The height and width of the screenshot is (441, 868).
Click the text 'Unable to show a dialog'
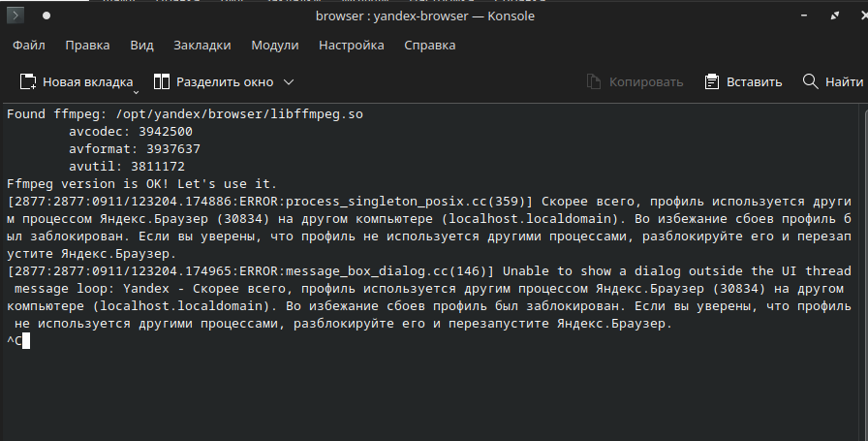click(x=591, y=271)
